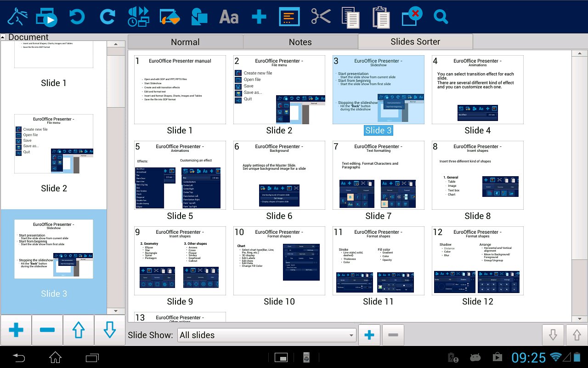Switch to the Normal tab
This screenshot has height=368, width=588.
[185, 42]
